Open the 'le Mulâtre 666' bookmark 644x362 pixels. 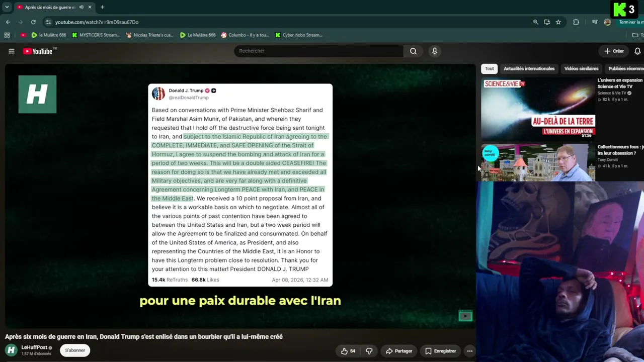pyautogui.click(x=49, y=35)
